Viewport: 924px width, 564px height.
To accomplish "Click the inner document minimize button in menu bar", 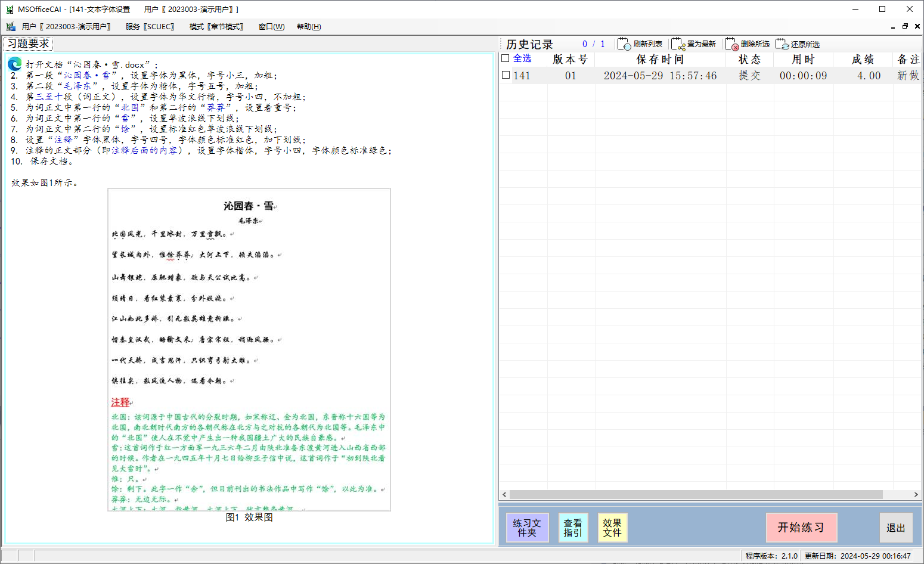I will pyautogui.click(x=892, y=27).
